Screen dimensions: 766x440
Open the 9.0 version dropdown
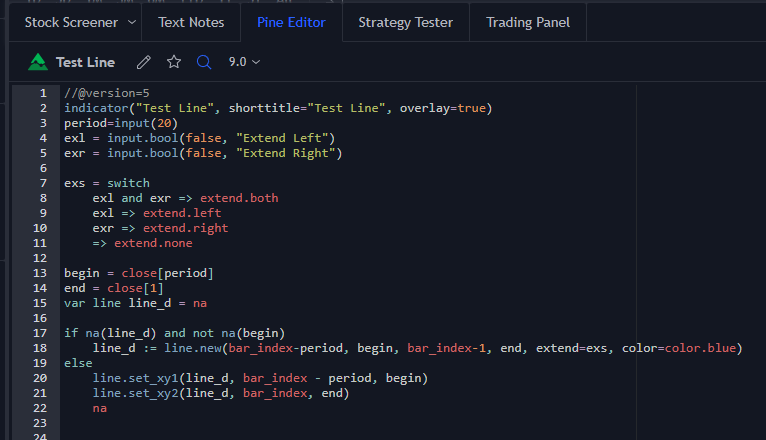(244, 62)
